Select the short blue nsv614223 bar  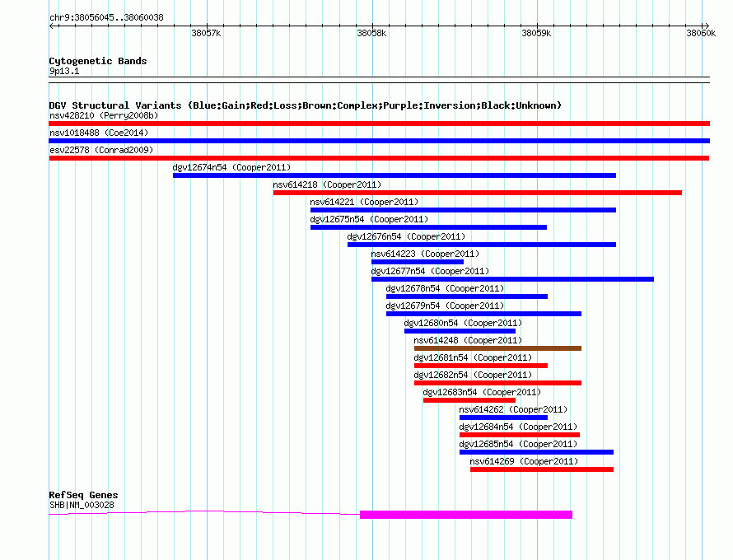click(x=418, y=262)
